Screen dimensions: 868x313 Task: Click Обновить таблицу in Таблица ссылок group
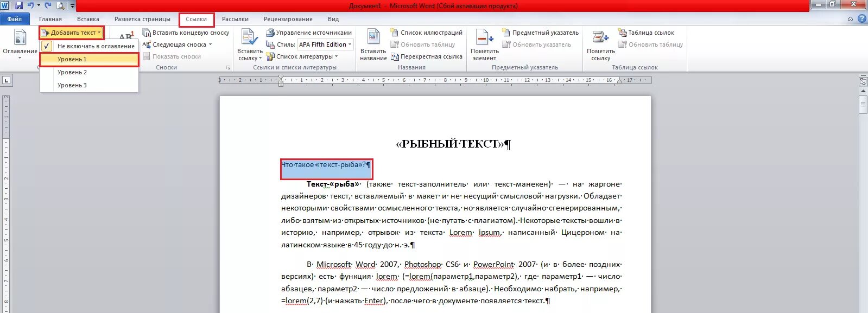(x=651, y=44)
